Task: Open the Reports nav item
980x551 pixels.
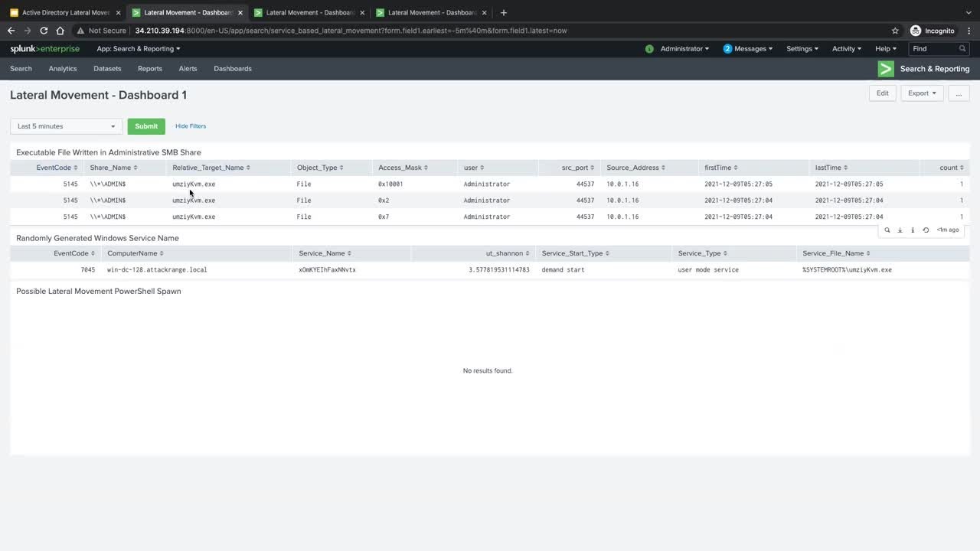Action: pos(150,69)
